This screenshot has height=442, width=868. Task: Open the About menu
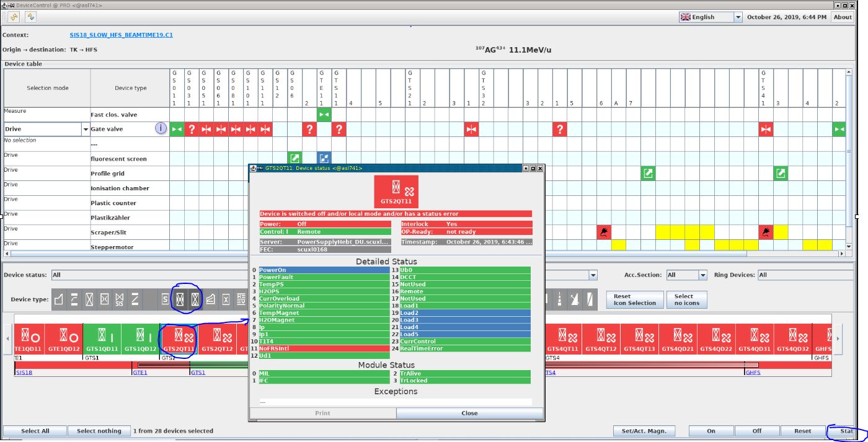(x=842, y=17)
